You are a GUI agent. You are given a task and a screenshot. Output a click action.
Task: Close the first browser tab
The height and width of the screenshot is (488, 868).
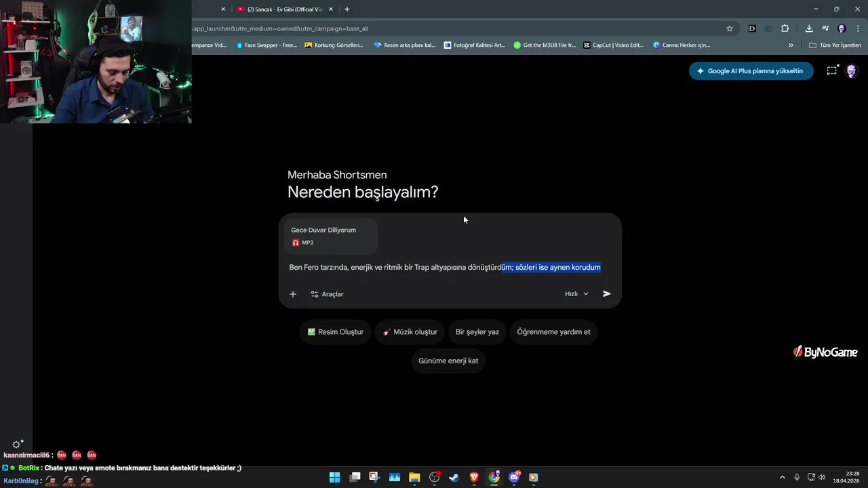(223, 9)
